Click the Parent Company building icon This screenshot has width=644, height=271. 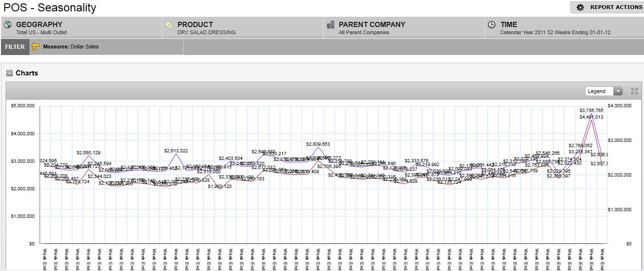click(330, 25)
